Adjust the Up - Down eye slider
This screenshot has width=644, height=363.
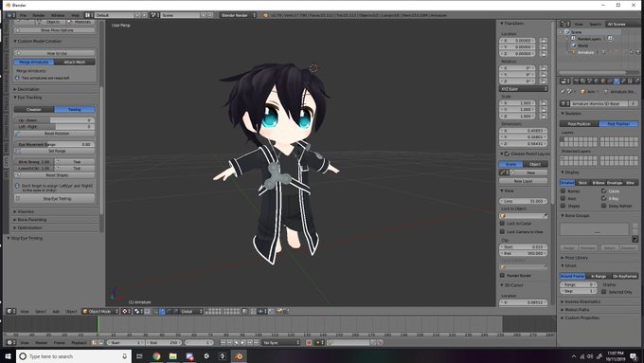tap(55, 120)
